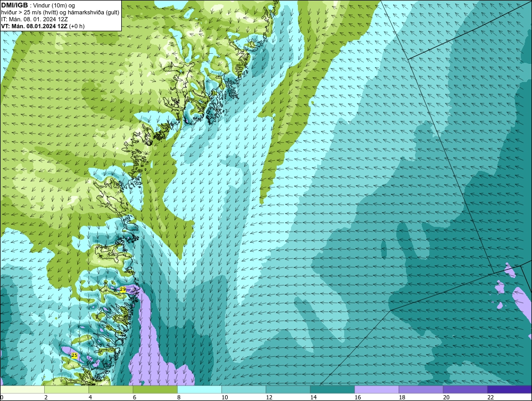Click the 'DMI/IGB' title text
This screenshot has width=532, height=401.
click(14, 5)
